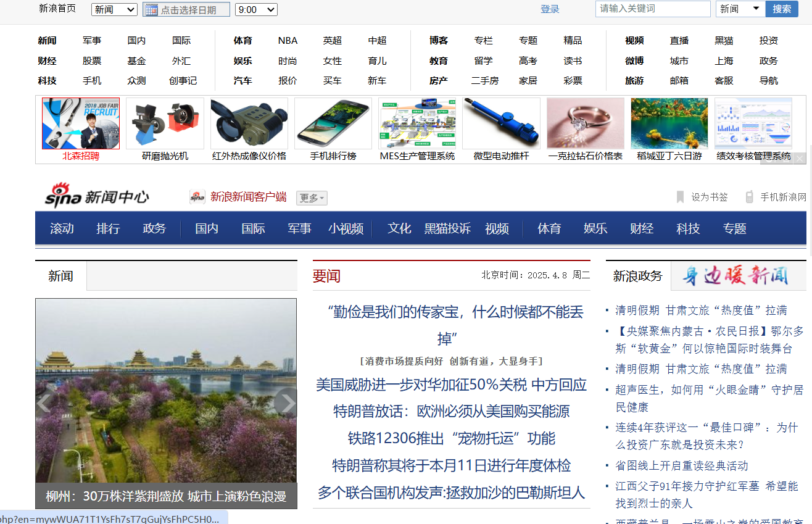
Task: Click the small Sina icon beside 新浪新闻客户端
Action: pyautogui.click(x=197, y=197)
